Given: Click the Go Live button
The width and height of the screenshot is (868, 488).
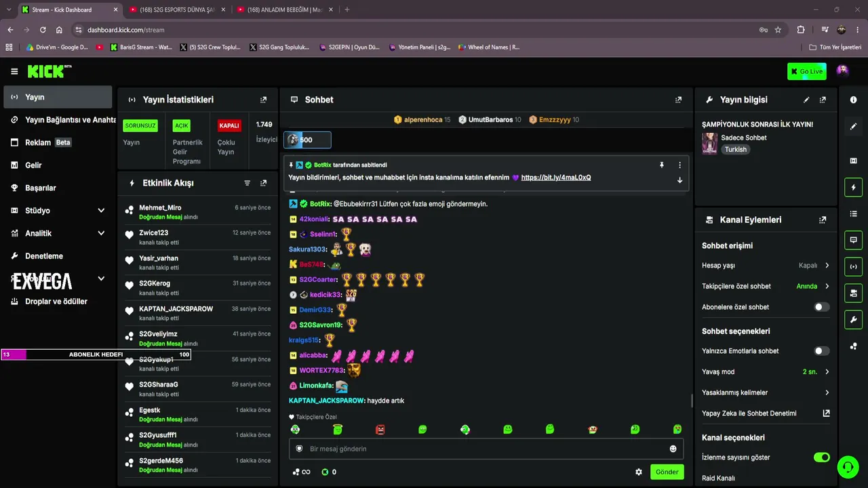Looking at the screenshot, I should pyautogui.click(x=806, y=71).
